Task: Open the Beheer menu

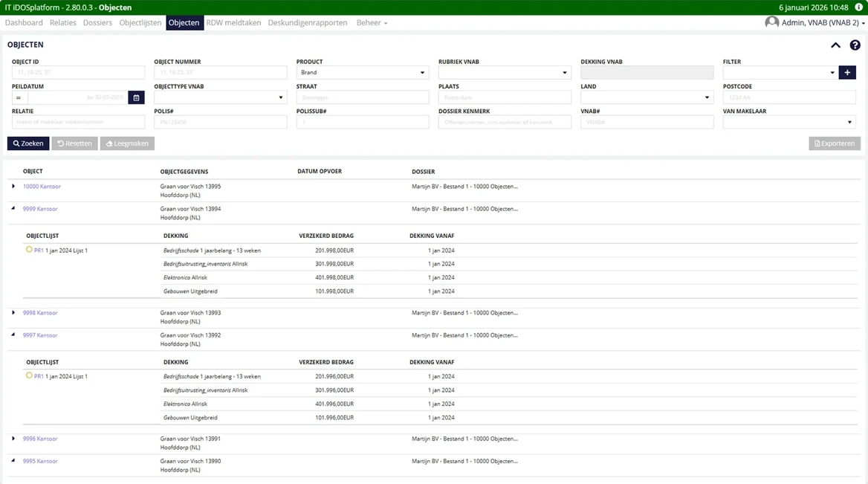Action: click(372, 23)
